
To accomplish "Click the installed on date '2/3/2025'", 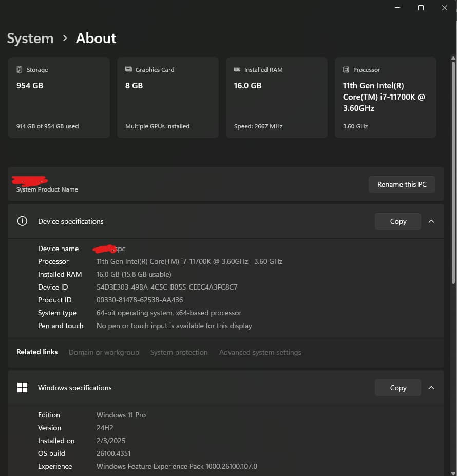I will (x=111, y=441).
